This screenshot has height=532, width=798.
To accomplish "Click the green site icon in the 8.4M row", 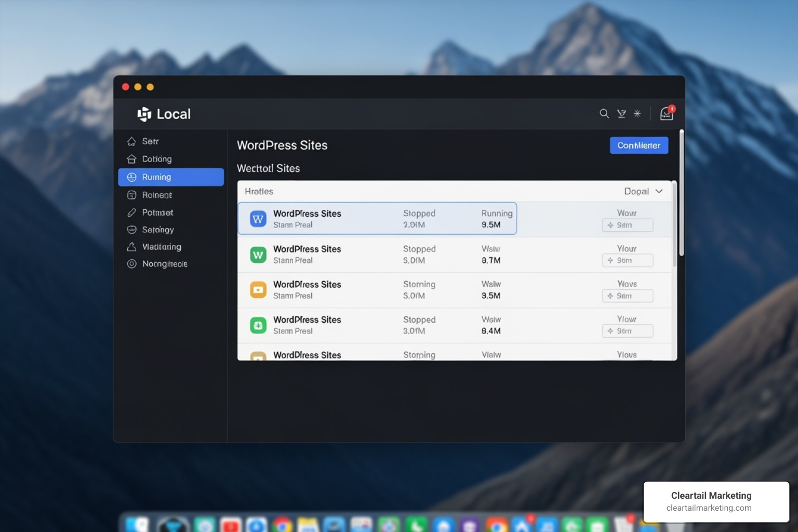I will (x=258, y=325).
